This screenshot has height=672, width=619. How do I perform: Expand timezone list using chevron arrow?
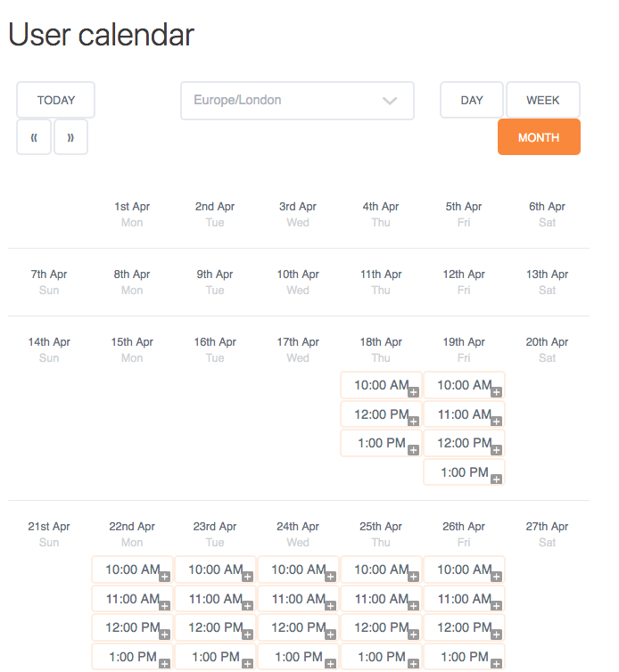pyautogui.click(x=390, y=101)
